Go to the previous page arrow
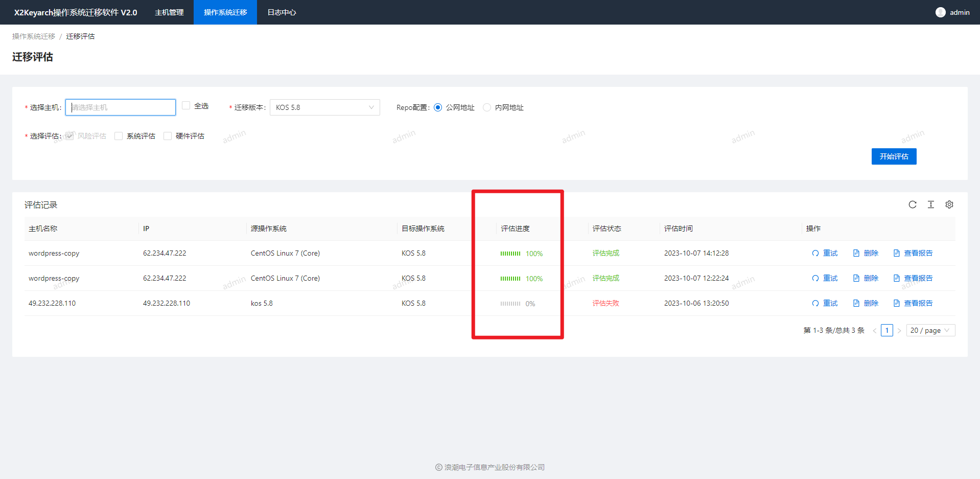This screenshot has width=980, height=479. (875, 331)
